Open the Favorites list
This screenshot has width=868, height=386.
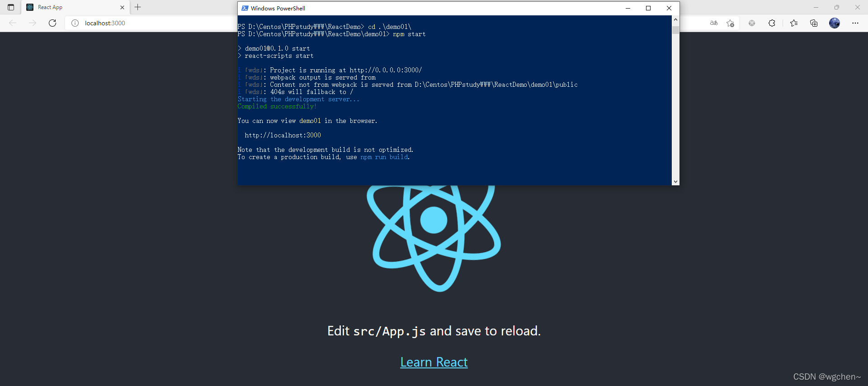tap(794, 23)
